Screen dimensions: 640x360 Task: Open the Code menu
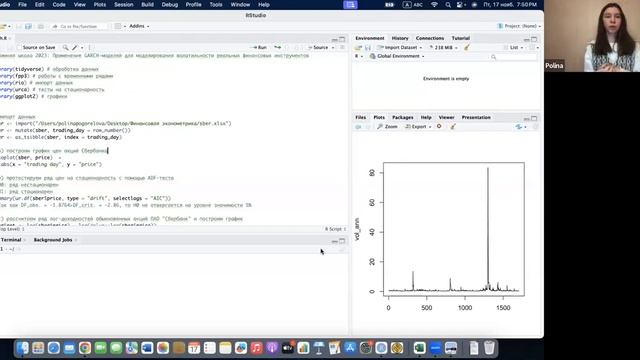pyautogui.click(x=59, y=4)
